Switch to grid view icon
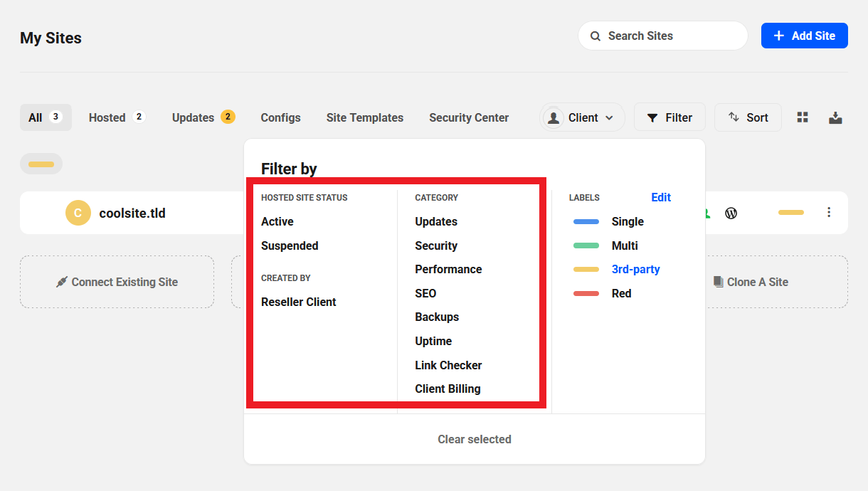868x491 pixels. (x=803, y=117)
